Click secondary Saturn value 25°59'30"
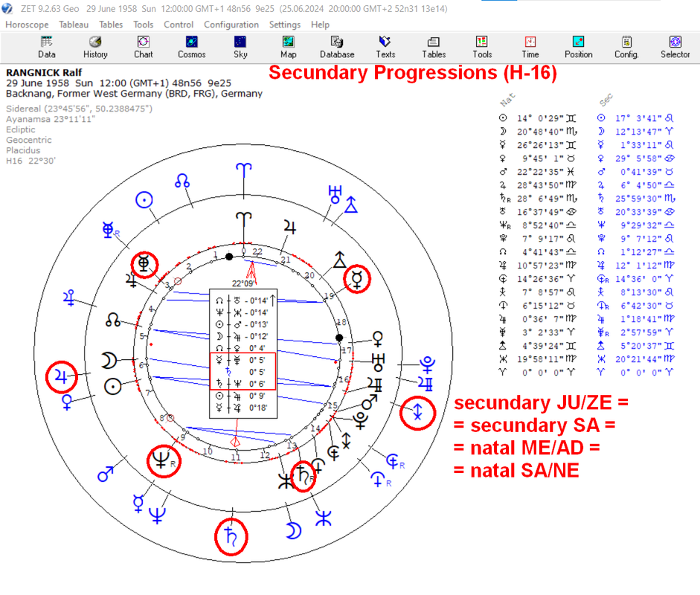Screen dimensions: 700x595 pos(638,199)
